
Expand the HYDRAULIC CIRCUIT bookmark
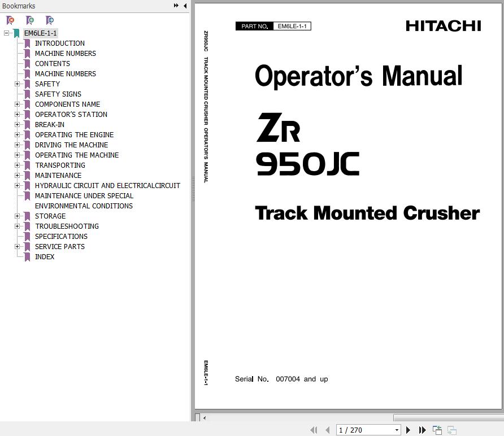click(x=17, y=185)
